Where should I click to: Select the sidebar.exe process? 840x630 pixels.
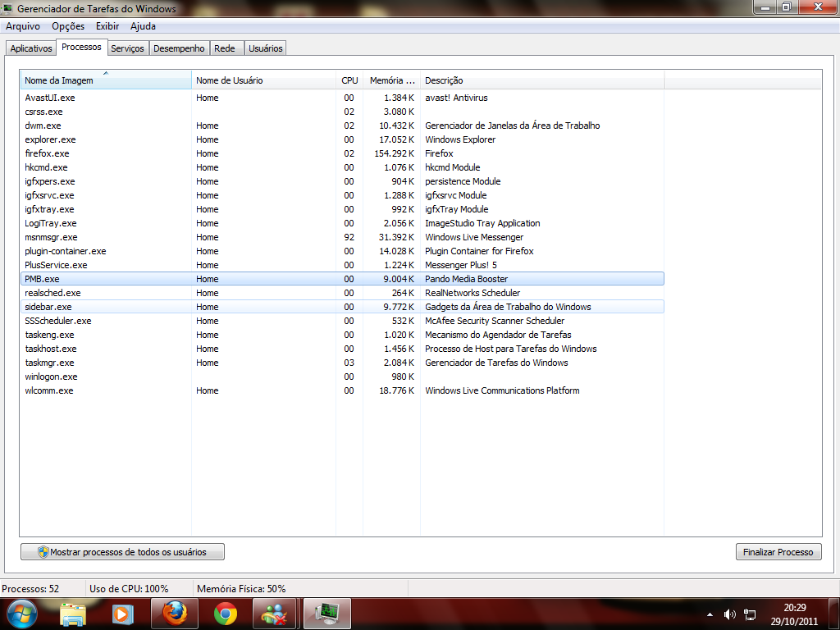[342, 307]
